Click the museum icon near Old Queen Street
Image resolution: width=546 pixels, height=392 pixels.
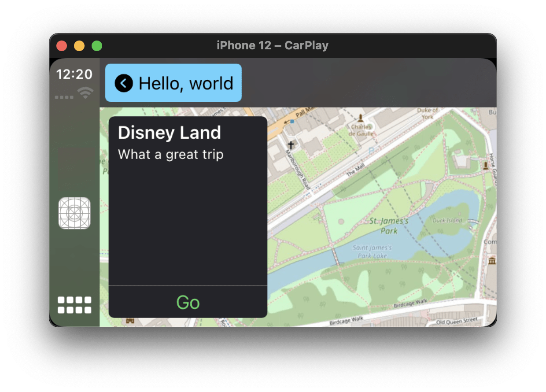[493, 261]
